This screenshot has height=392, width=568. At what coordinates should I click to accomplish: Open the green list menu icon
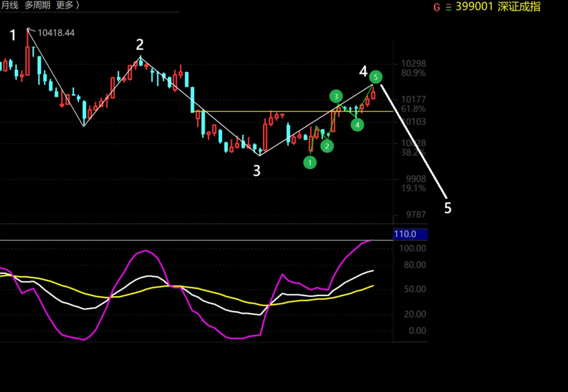449,7
